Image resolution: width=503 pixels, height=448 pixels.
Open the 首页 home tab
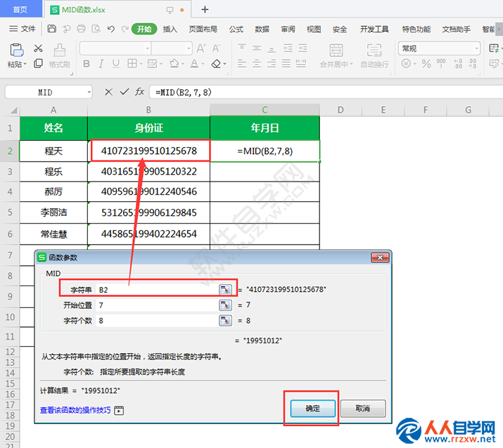click(x=20, y=9)
